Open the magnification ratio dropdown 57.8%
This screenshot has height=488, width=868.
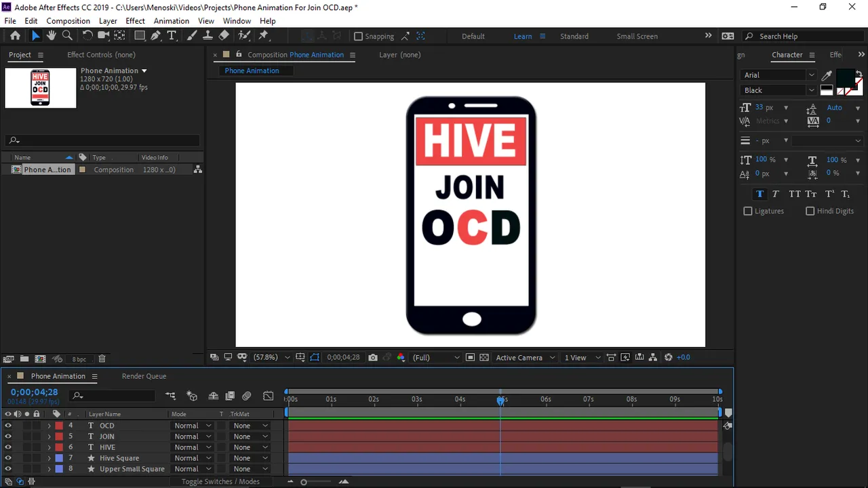click(271, 357)
